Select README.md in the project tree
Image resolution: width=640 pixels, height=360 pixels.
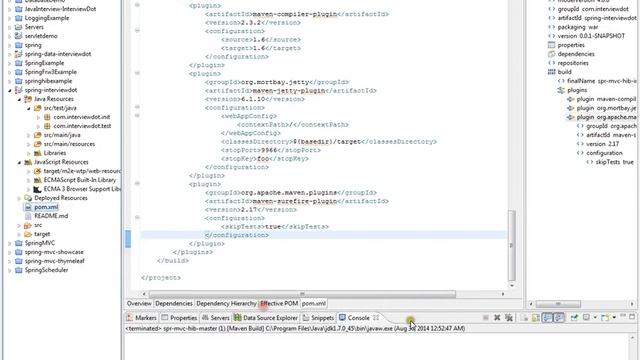(x=51, y=216)
